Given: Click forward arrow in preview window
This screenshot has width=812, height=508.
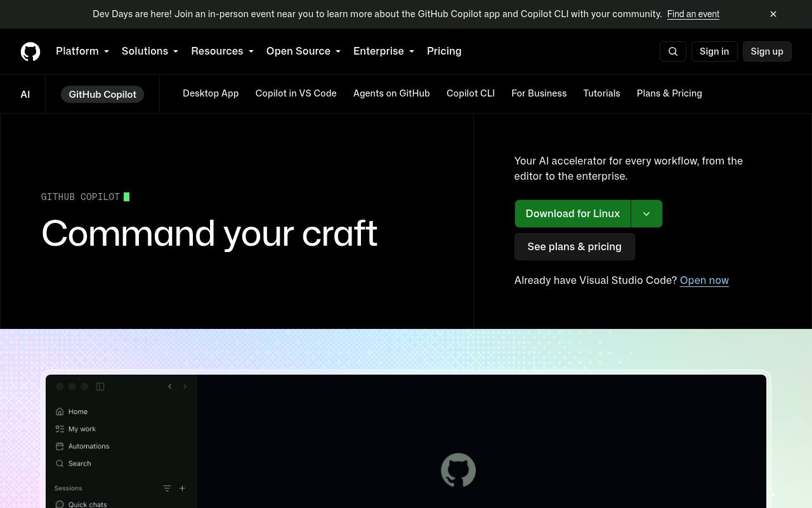Looking at the screenshot, I should click(185, 386).
